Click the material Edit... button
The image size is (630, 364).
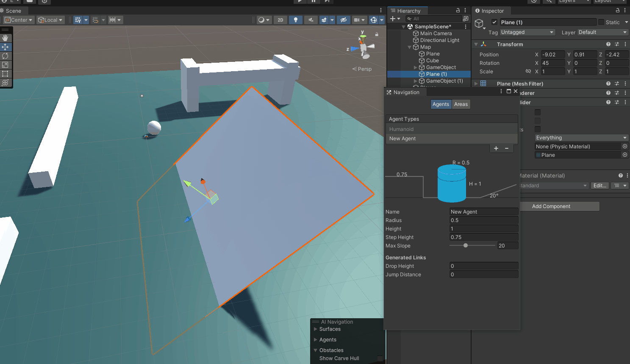600,186
